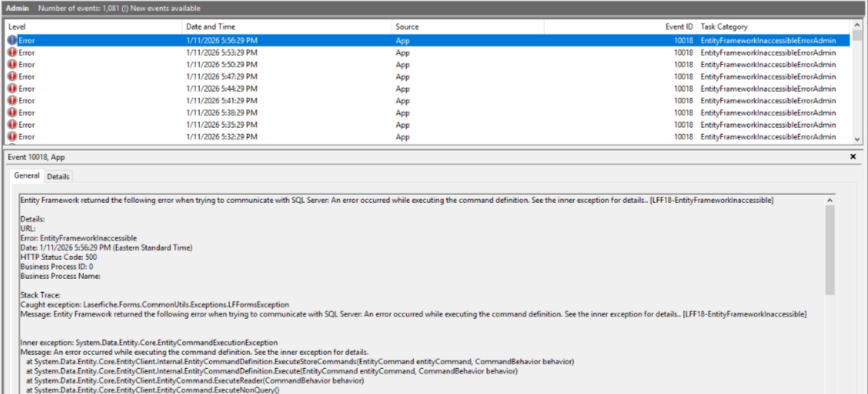This screenshot has height=394, width=868.
Task: Click the error icon on the 5:50:29 PM event
Action: (x=12, y=64)
